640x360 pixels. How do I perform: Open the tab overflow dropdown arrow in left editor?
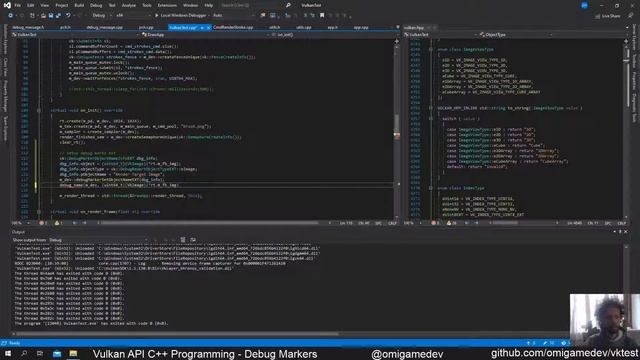pos(398,27)
